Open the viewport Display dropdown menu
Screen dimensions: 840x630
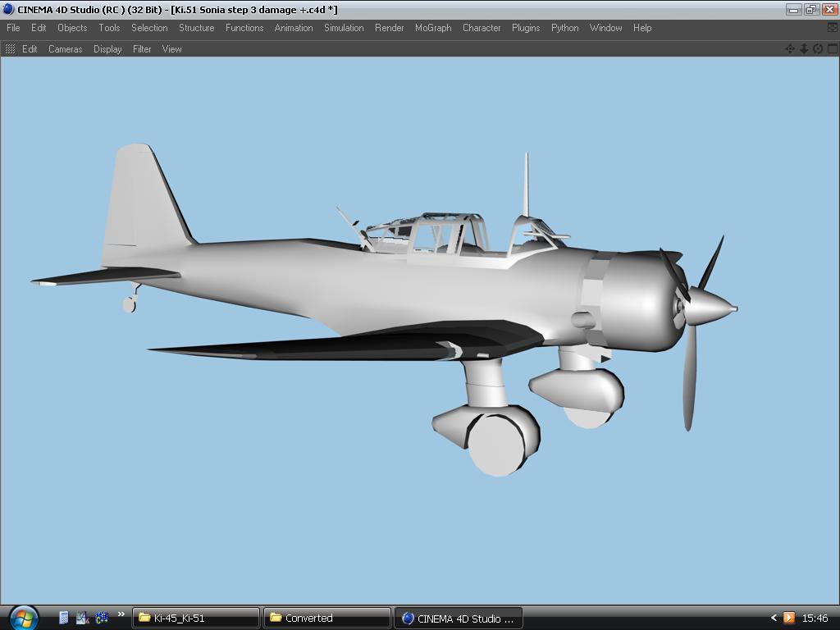coord(107,49)
